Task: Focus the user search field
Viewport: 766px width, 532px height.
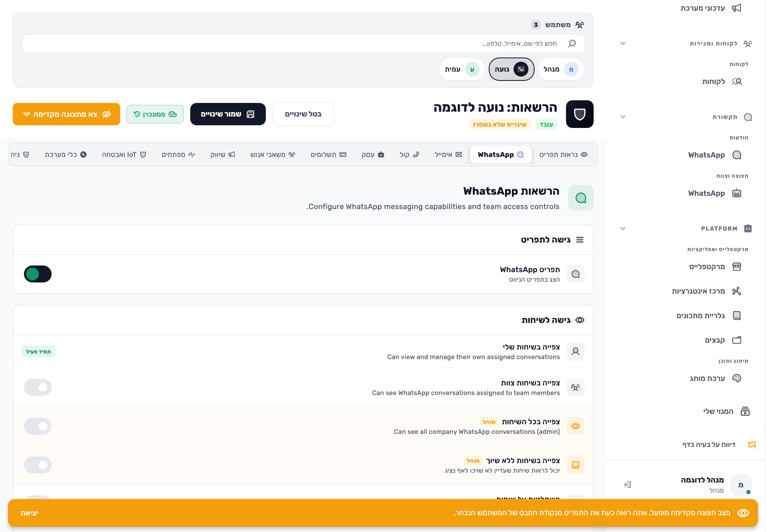Action: pyautogui.click(x=303, y=44)
